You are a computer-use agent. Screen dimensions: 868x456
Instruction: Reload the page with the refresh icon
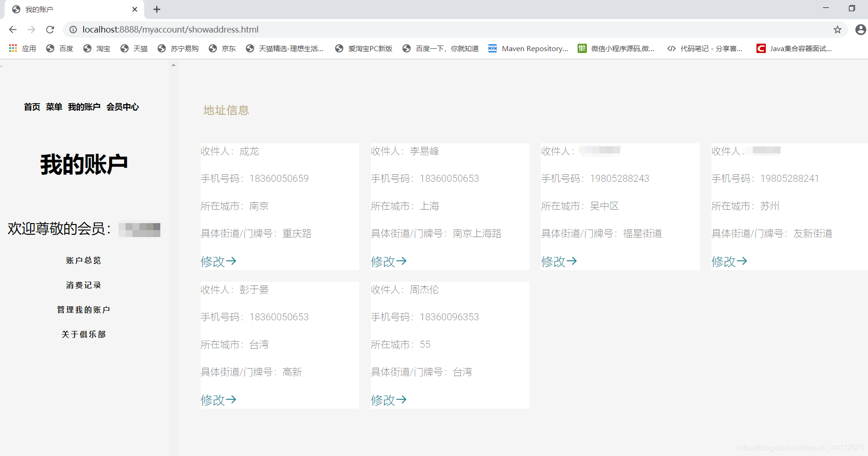pyautogui.click(x=50, y=29)
